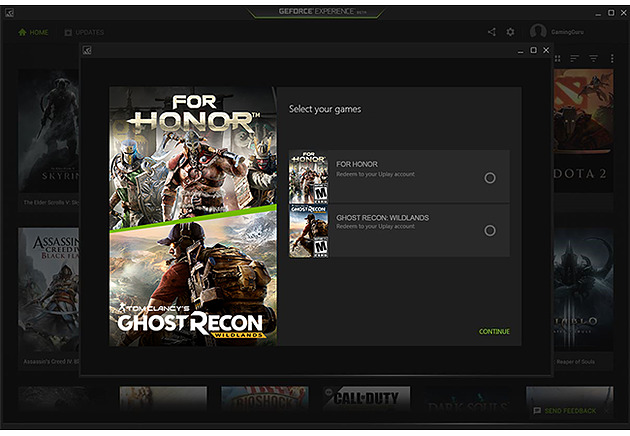The width and height of the screenshot is (630, 436).
Task: Switch to the UPDATES tab
Action: [84, 33]
